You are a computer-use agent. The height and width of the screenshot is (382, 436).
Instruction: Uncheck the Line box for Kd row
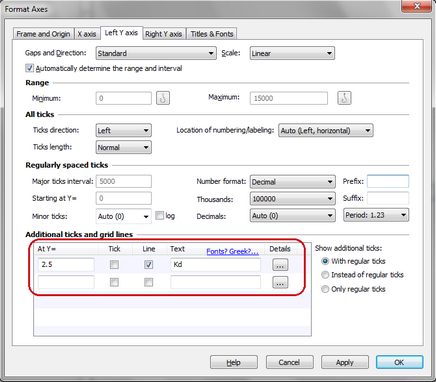(148, 265)
